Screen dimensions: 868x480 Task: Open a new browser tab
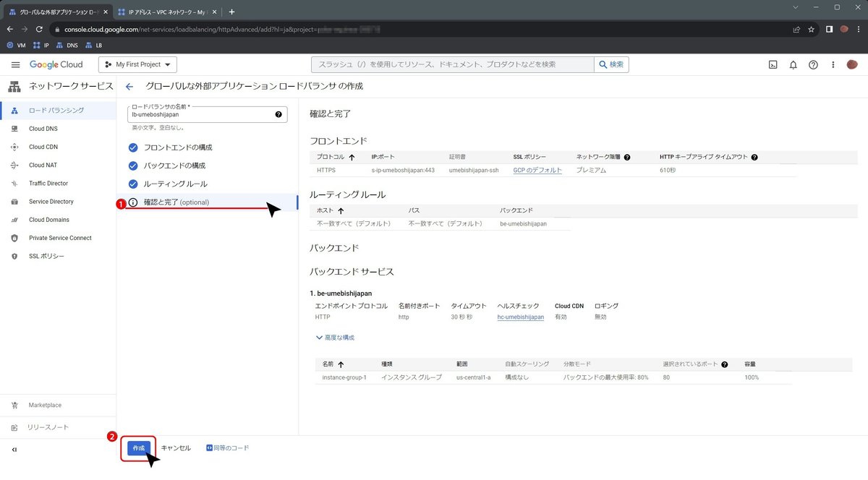point(231,12)
